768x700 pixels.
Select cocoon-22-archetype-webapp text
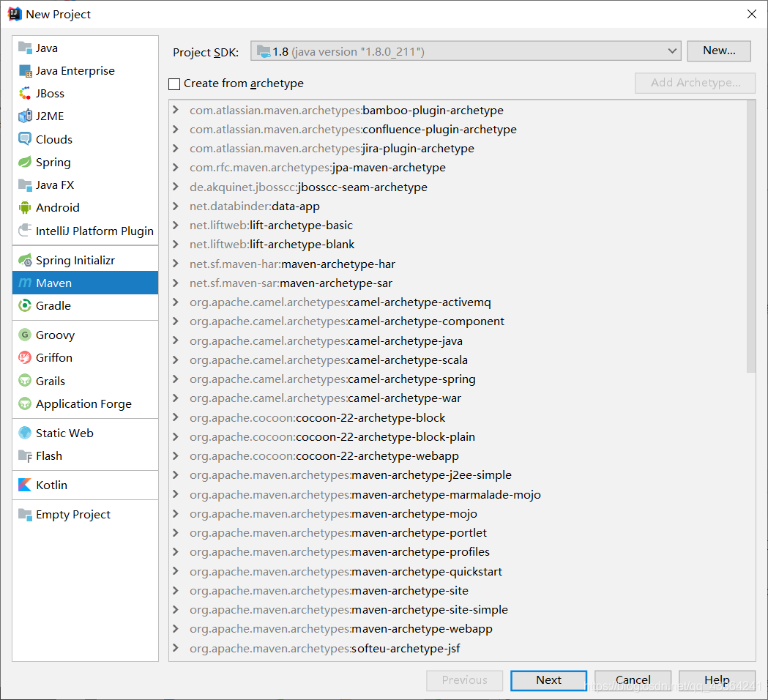point(378,456)
